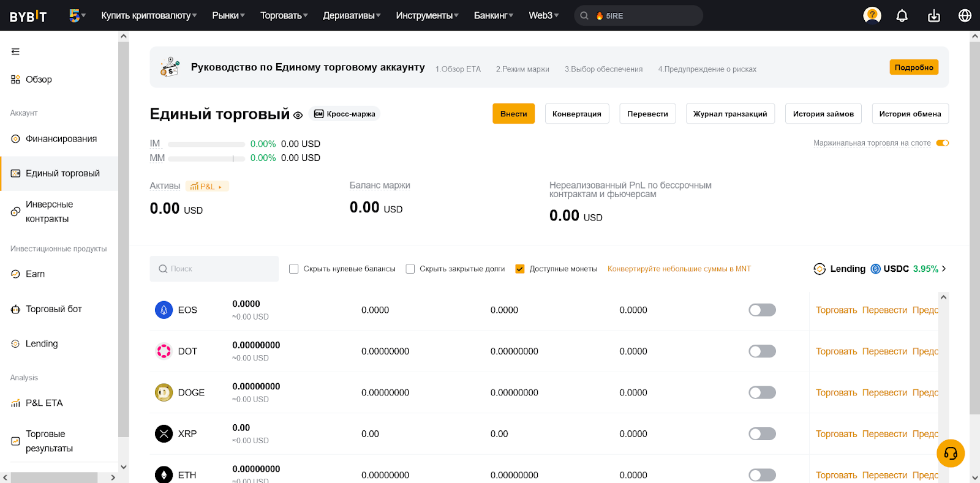Click the Trading bot icon

[x=15, y=309]
